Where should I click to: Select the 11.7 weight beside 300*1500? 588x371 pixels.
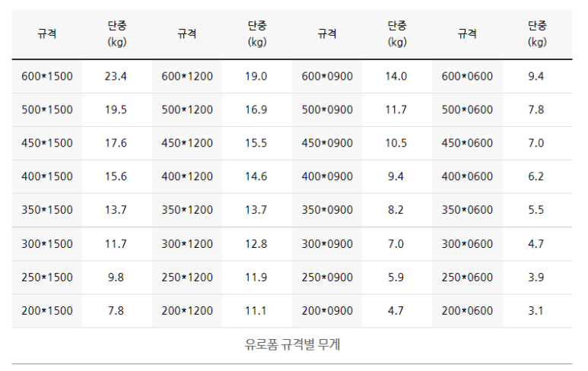(x=116, y=244)
